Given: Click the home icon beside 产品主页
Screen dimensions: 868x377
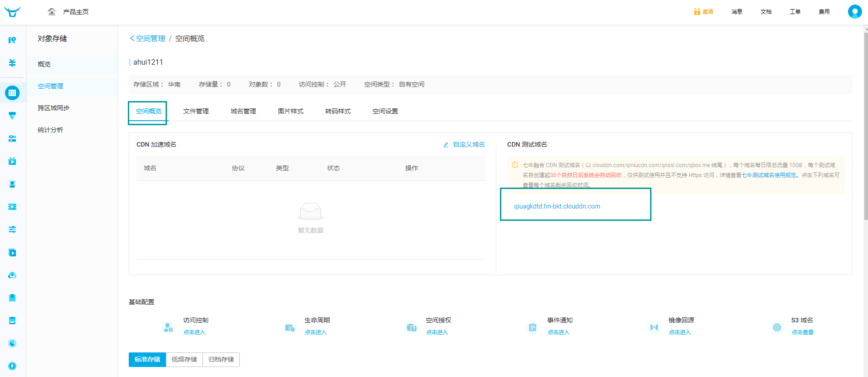Looking at the screenshot, I should 52,12.
